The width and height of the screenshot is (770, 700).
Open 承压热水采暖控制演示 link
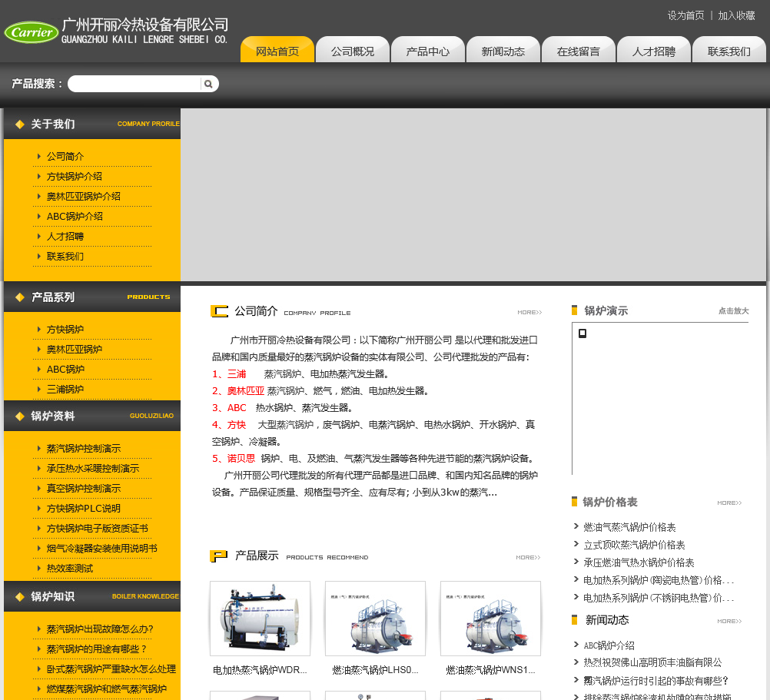point(93,469)
